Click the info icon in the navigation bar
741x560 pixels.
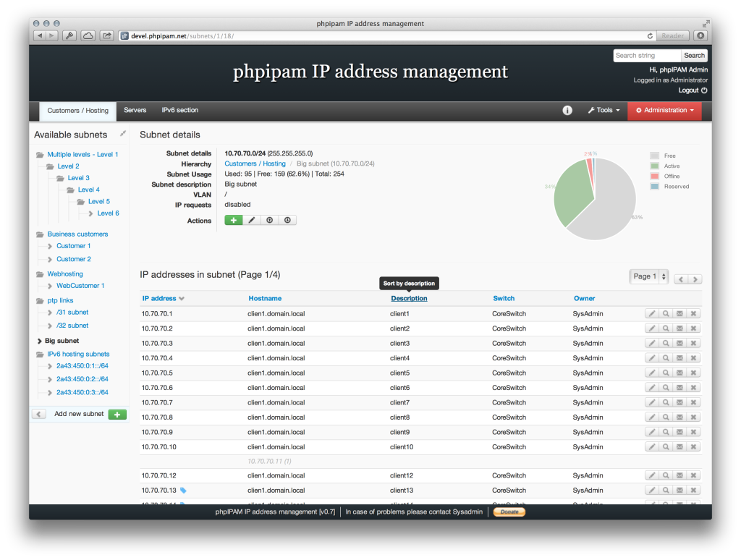click(567, 110)
